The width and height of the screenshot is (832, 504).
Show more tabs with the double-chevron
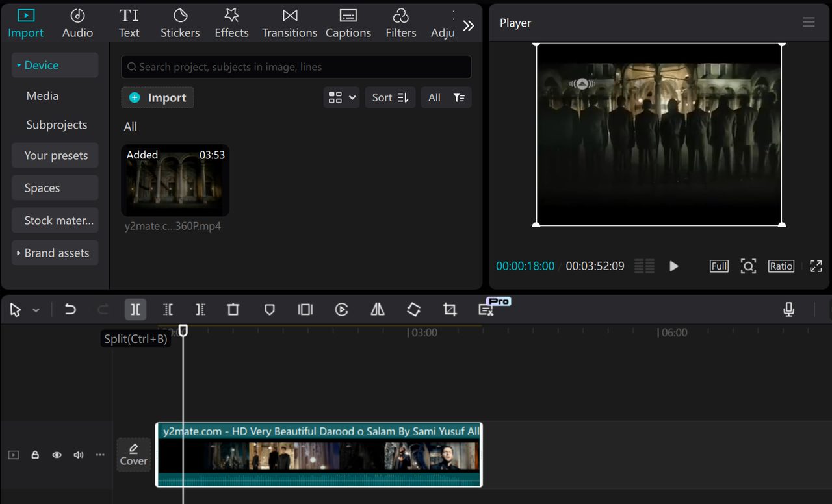click(469, 25)
